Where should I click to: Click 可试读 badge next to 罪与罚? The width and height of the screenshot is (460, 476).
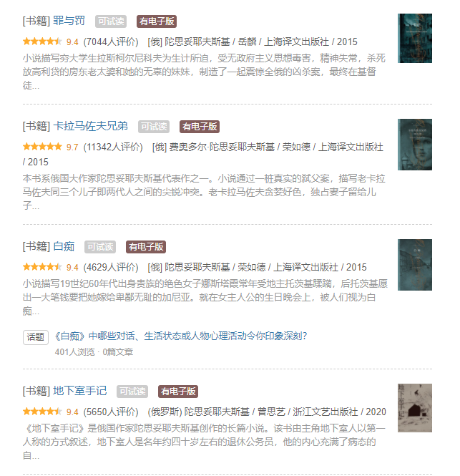tap(111, 21)
